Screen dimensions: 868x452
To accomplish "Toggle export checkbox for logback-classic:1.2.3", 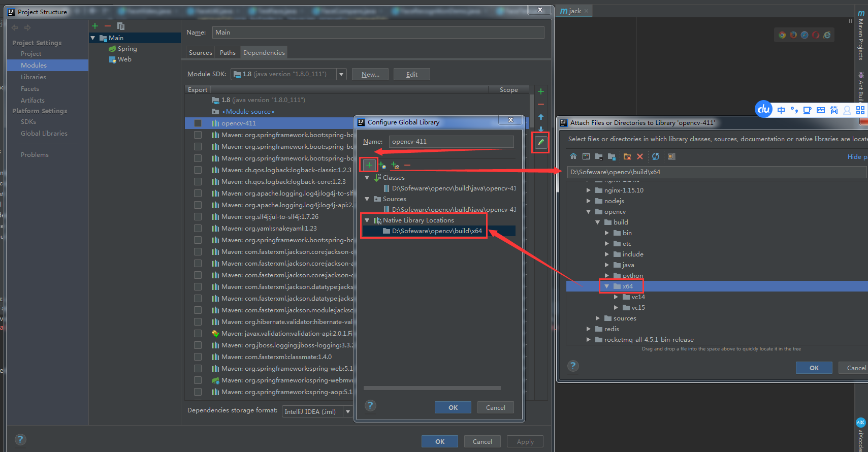I will (198, 170).
